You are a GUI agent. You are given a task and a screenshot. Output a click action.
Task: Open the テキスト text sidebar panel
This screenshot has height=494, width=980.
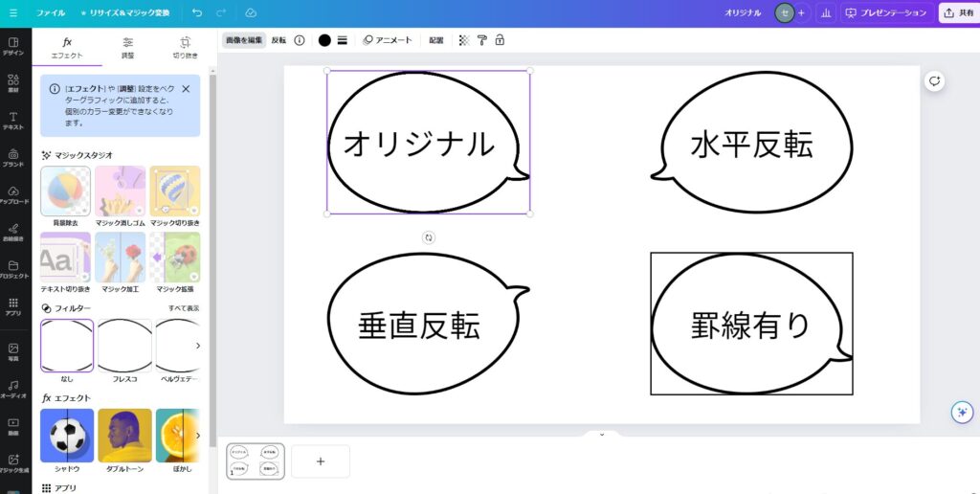pos(13,121)
